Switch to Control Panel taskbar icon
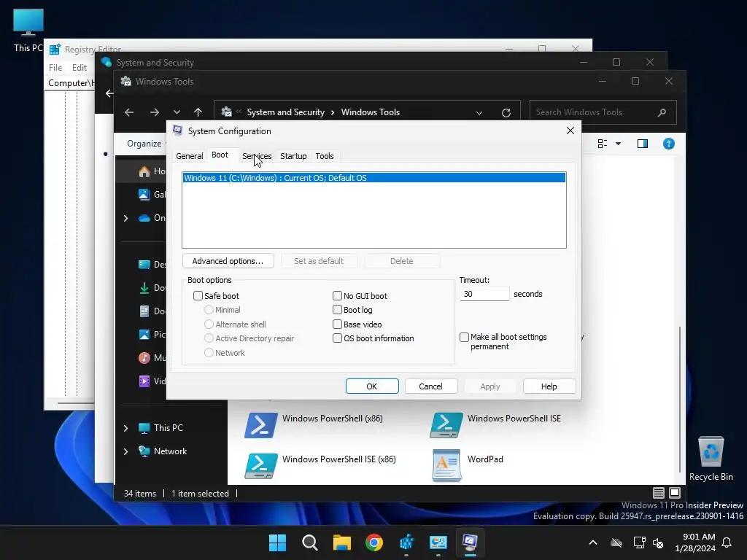Screen dimensions: 747x560 click(x=438, y=542)
